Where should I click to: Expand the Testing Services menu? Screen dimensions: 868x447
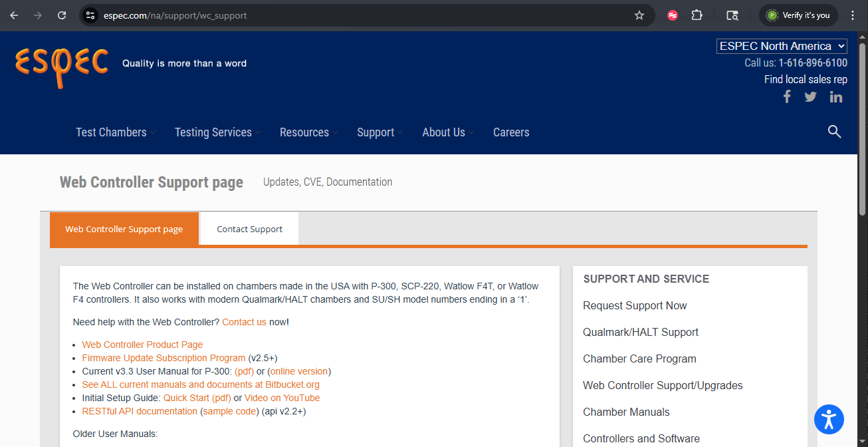tap(218, 132)
